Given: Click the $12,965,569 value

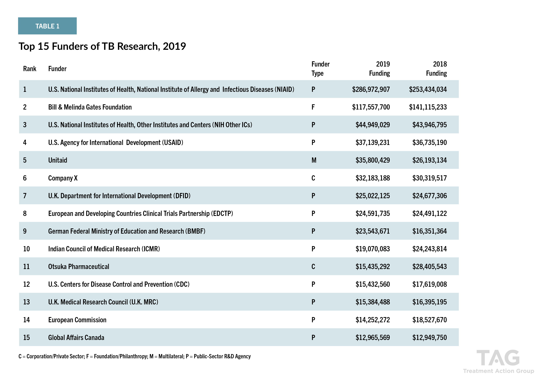Looking at the screenshot, I should point(372,338).
